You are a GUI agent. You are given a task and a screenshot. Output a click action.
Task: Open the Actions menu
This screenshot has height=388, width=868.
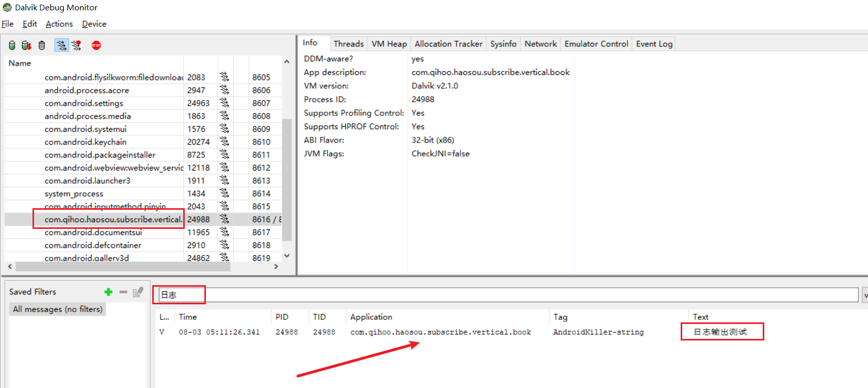pyautogui.click(x=59, y=24)
